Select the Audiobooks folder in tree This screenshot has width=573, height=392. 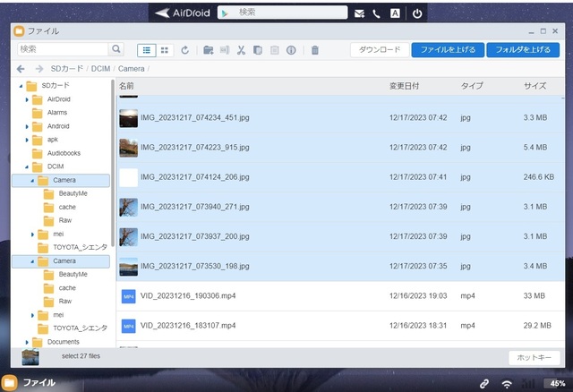(64, 153)
